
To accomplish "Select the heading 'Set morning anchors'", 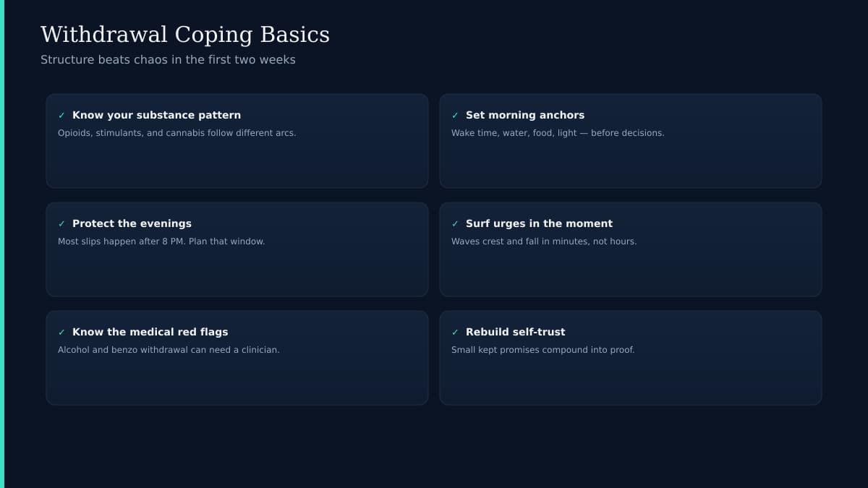I will pyautogui.click(x=525, y=115).
